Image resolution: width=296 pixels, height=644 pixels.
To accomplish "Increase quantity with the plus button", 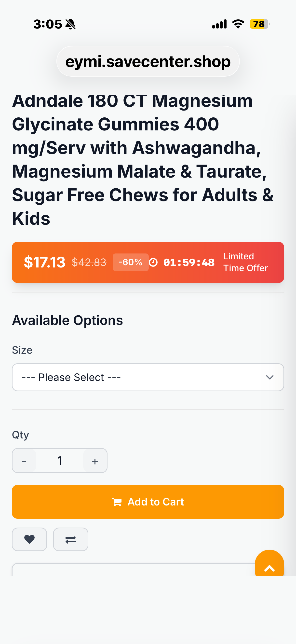I will 95,461.
